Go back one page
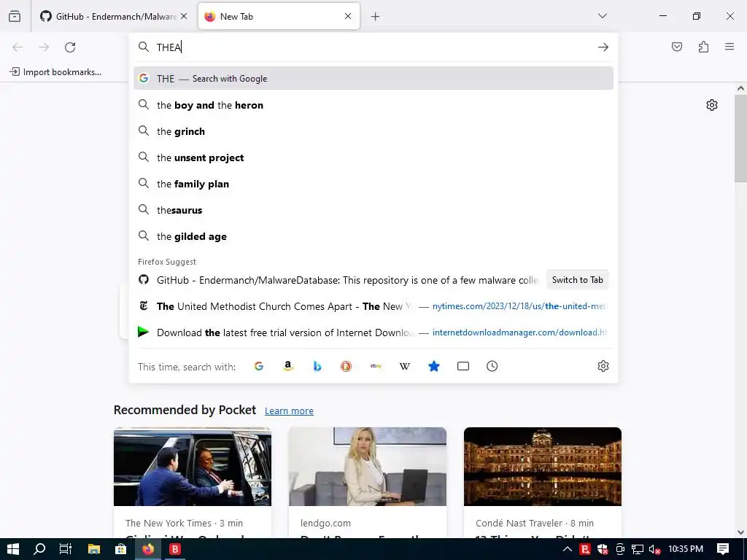This screenshot has width=747, height=560. pyautogui.click(x=18, y=47)
